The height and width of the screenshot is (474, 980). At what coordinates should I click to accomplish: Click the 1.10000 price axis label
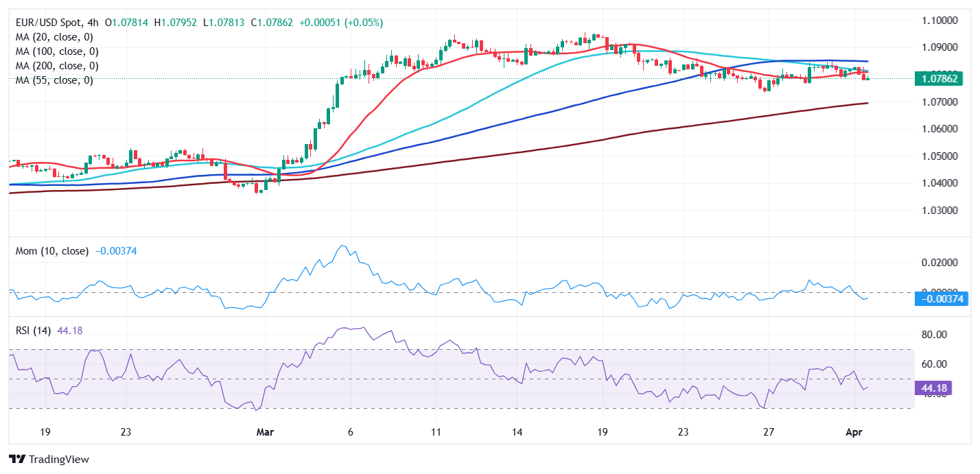(x=940, y=21)
